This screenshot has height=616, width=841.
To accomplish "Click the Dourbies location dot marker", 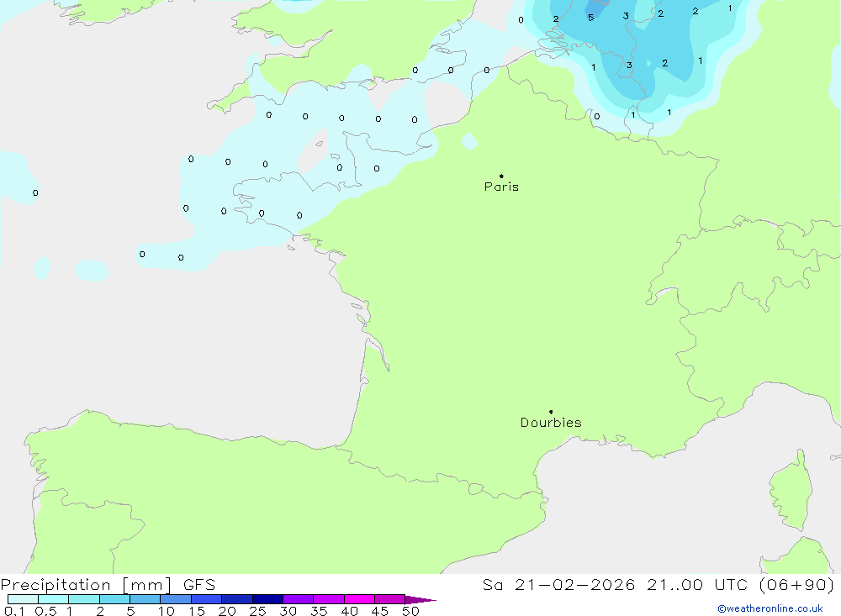I will [551, 412].
